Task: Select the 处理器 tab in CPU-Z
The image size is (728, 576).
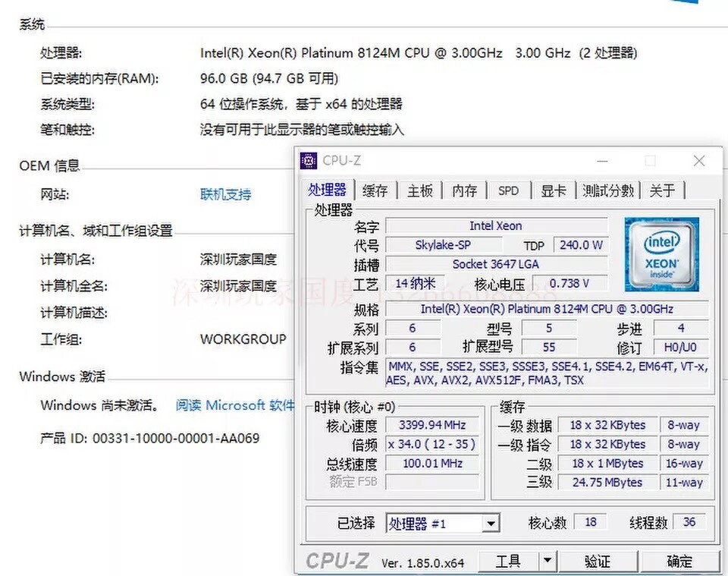Action: coord(328,190)
